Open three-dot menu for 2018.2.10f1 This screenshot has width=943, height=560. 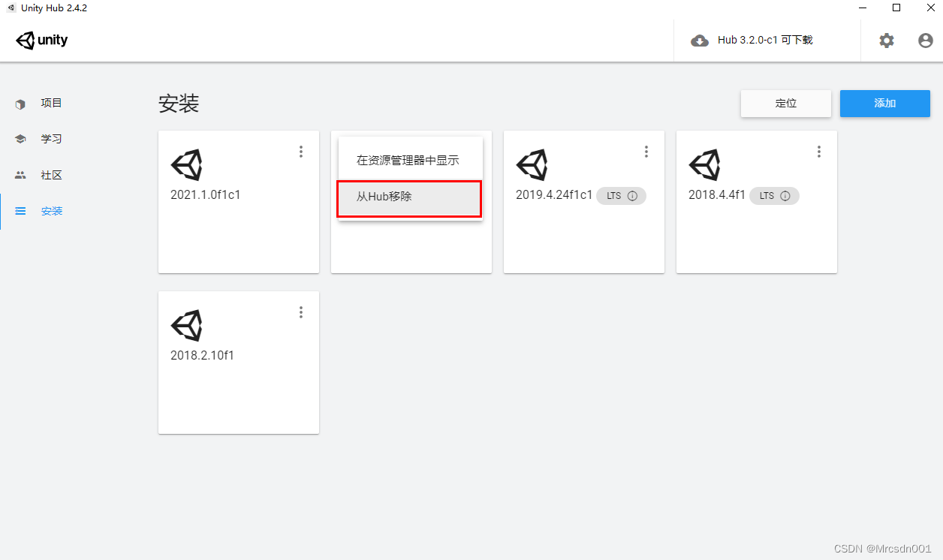(x=301, y=312)
